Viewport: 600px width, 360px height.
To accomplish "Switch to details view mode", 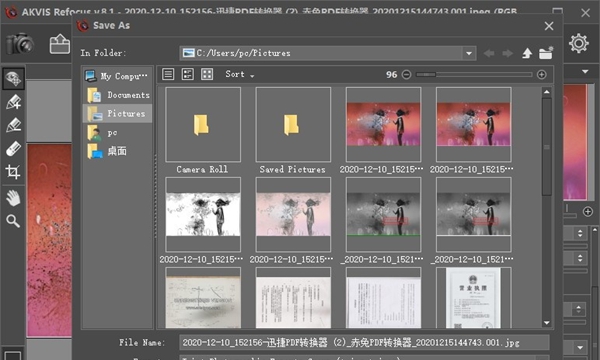I will [188, 74].
